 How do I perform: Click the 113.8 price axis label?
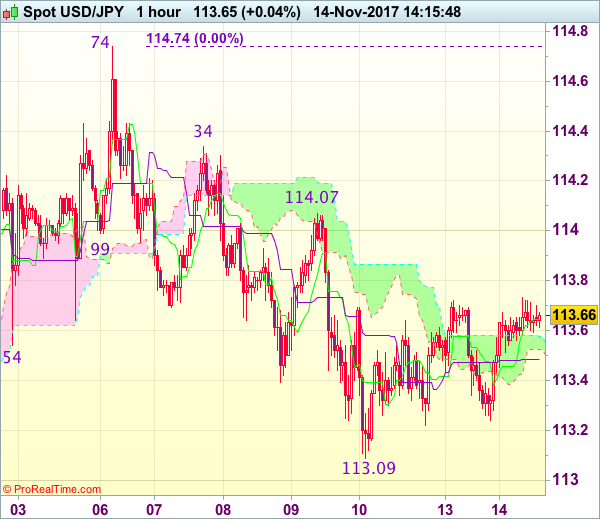click(x=569, y=280)
